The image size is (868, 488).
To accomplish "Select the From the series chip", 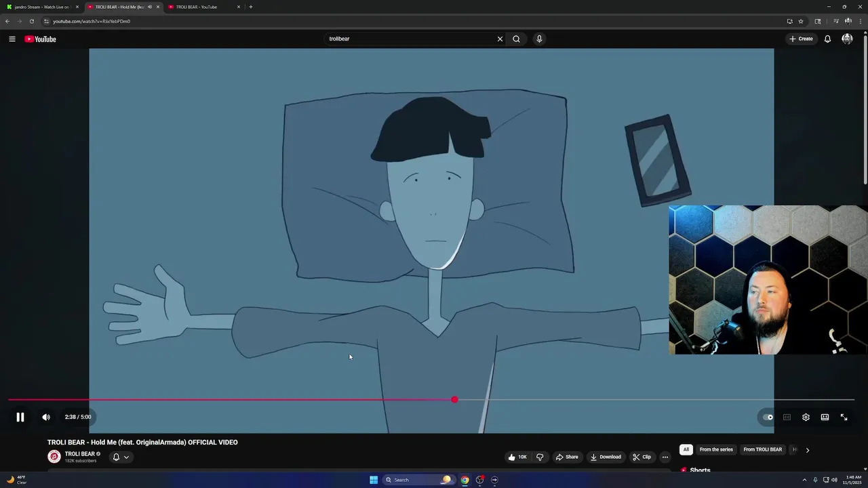I will tap(716, 449).
